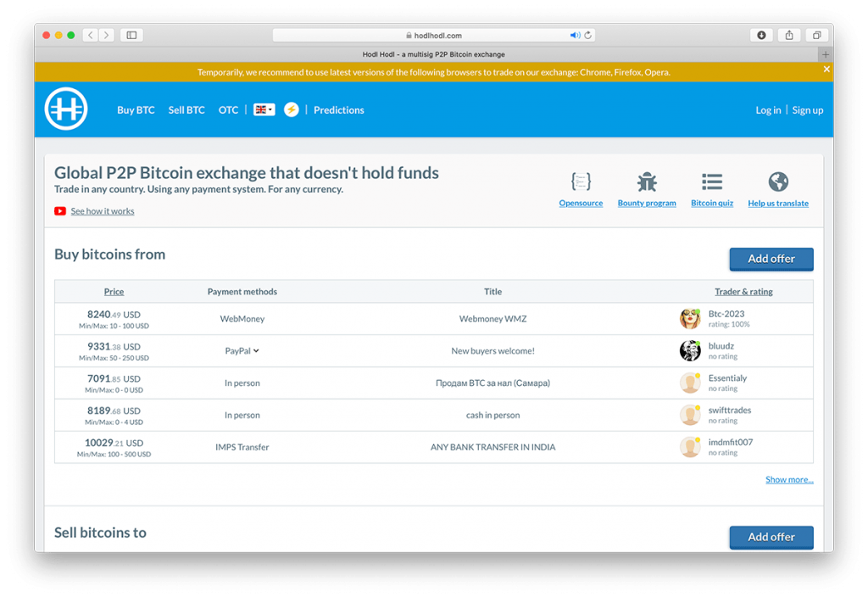This screenshot has height=598, width=868.
Task: Show all tabs overview button
Action: [x=816, y=35]
